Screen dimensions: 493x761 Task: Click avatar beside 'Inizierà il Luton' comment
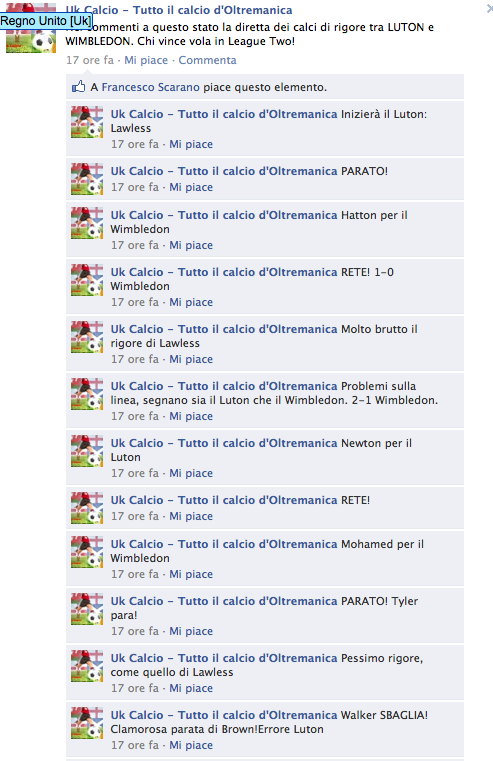[87, 122]
